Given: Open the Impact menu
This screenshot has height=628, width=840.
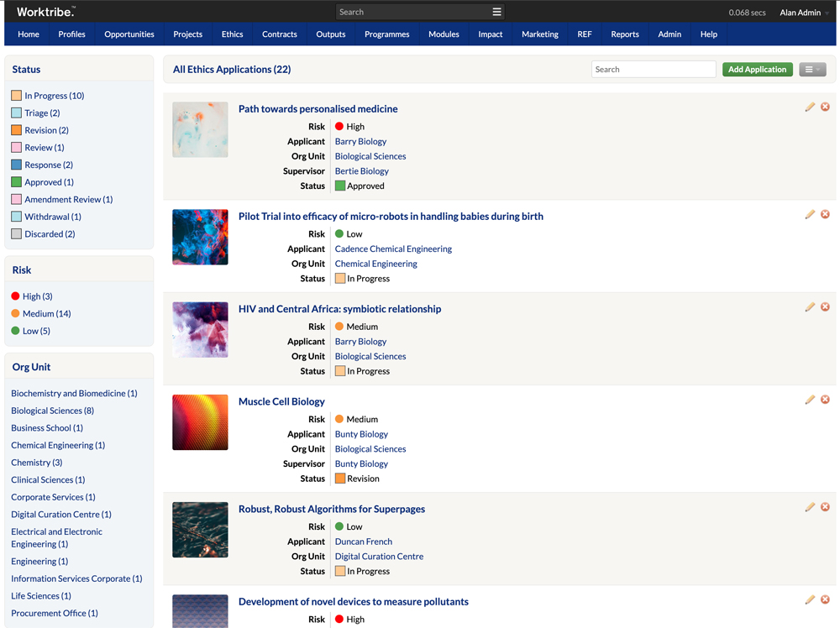Looking at the screenshot, I should 491,34.
